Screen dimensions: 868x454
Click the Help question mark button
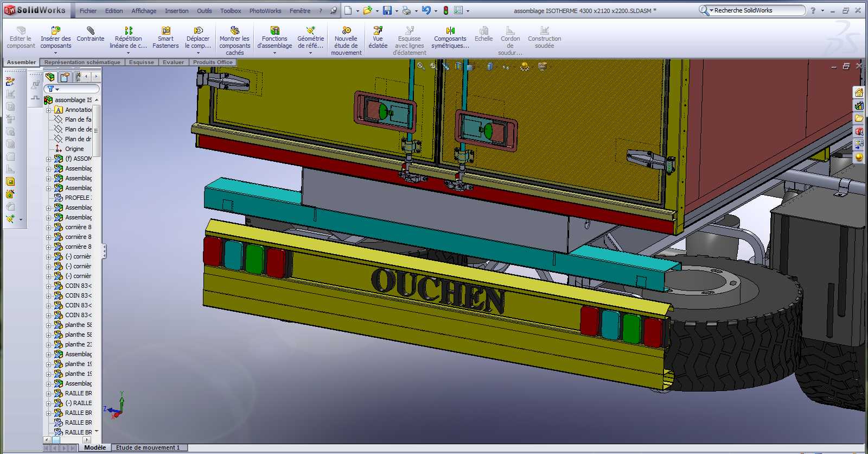813,10
